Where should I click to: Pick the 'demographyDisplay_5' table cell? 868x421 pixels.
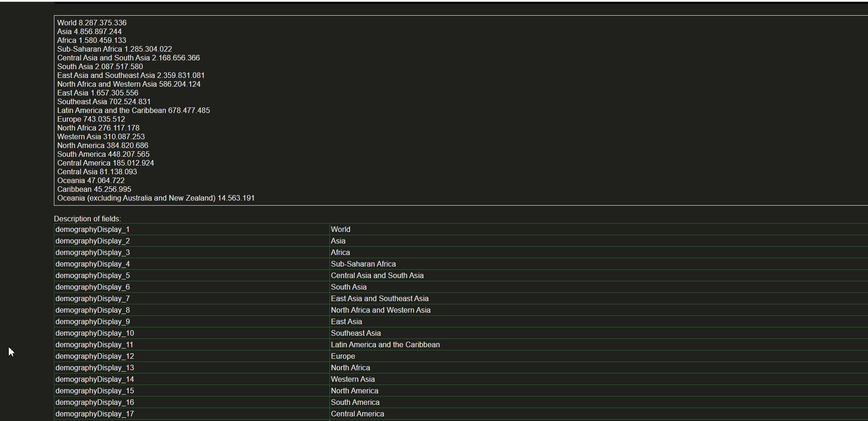(192, 275)
